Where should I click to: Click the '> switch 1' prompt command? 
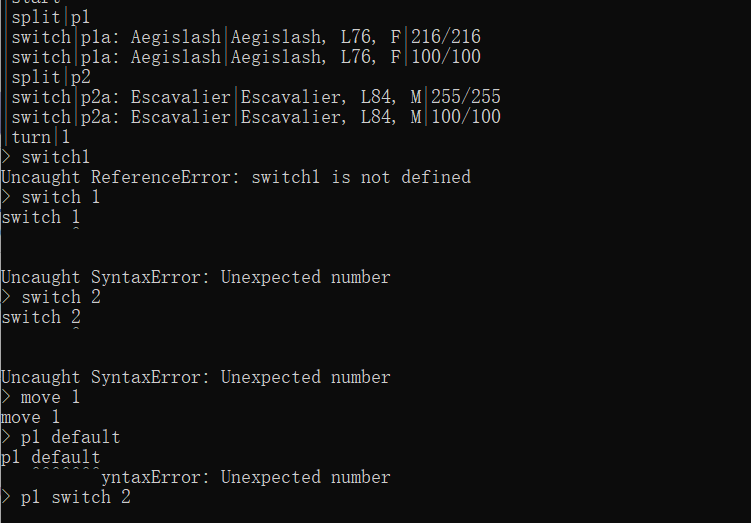[50, 197]
